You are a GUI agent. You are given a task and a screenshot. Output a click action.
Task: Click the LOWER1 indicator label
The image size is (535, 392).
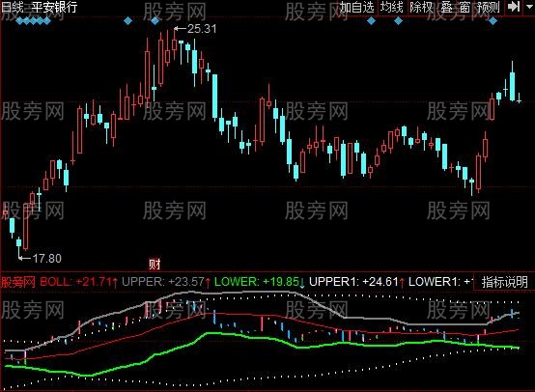coord(439,282)
